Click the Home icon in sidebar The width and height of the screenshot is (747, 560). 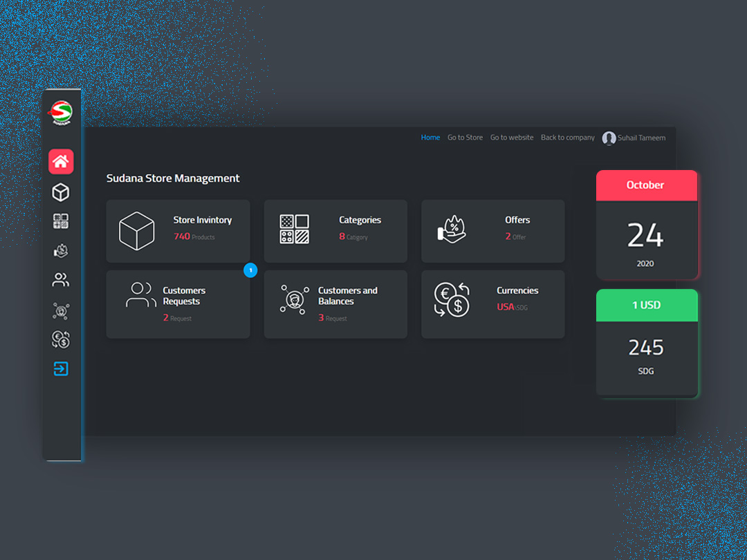[61, 162]
